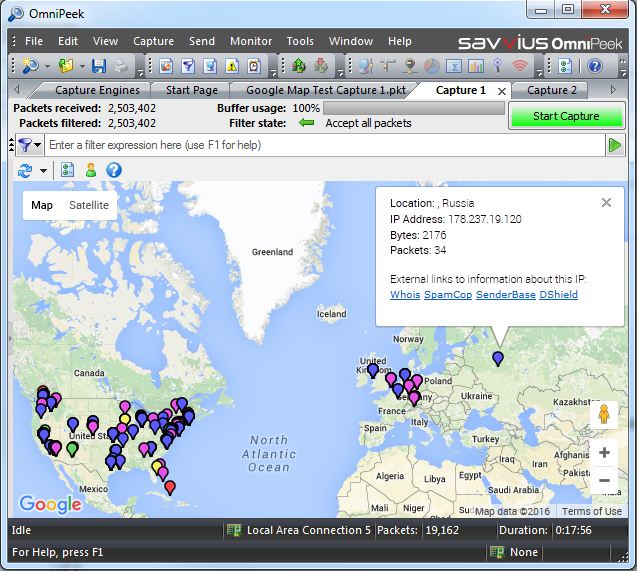637x571 pixels.
Task: Click the red marker near Cuba
Action: [x=170, y=487]
